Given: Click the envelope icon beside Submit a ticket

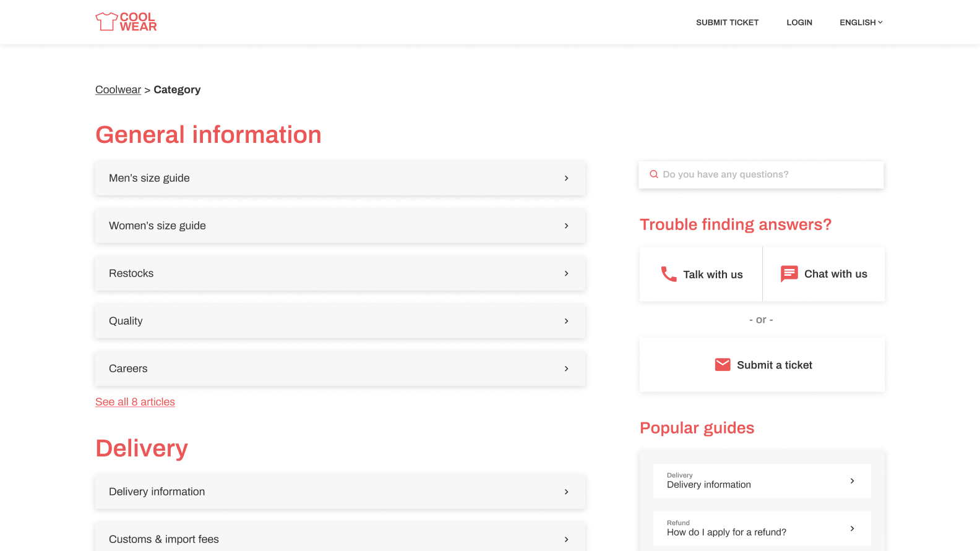Looking at the screenshot, I should click(722, 365).
